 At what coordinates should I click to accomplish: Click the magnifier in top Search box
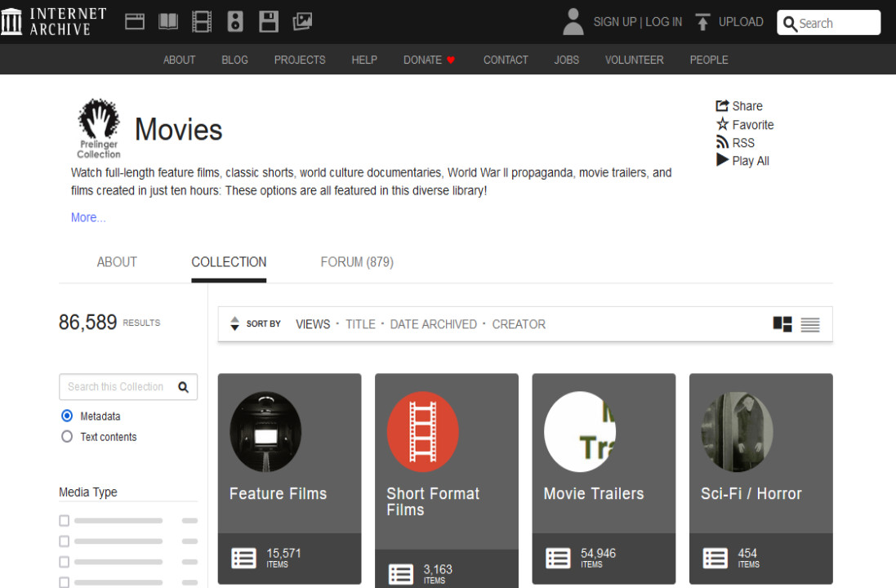pyautogui.click(x=790, y=24)
